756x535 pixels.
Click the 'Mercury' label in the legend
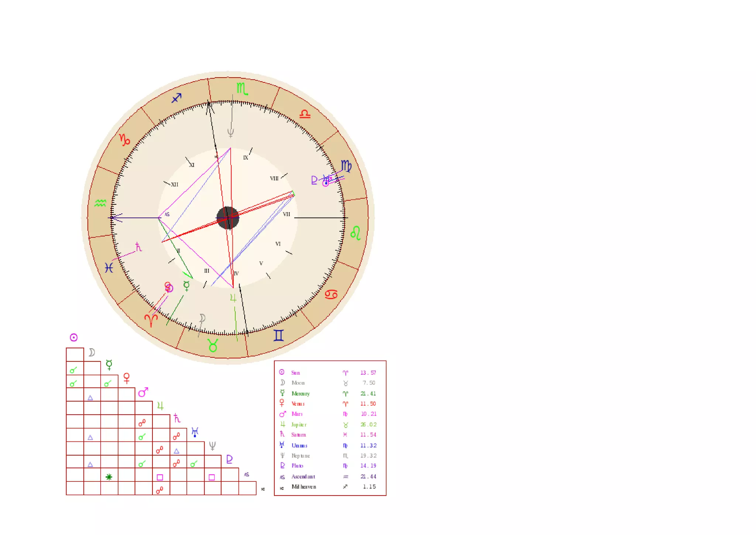tap(300, 393)
